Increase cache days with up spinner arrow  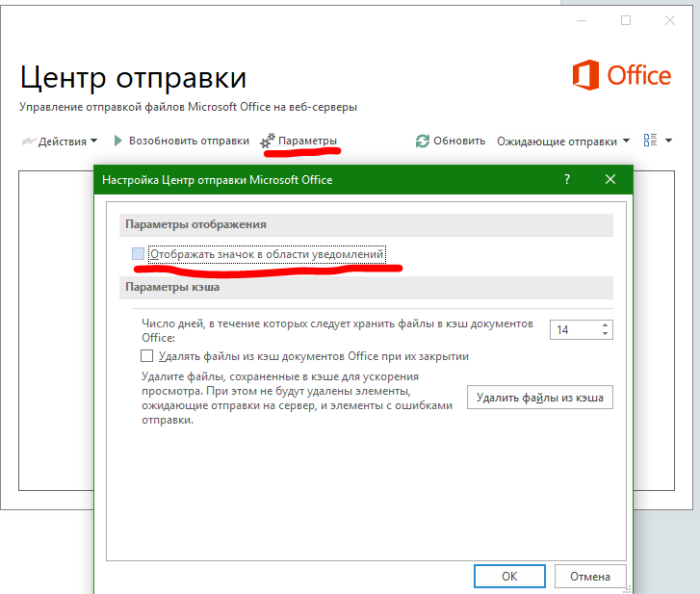click(x=605, y=325)
